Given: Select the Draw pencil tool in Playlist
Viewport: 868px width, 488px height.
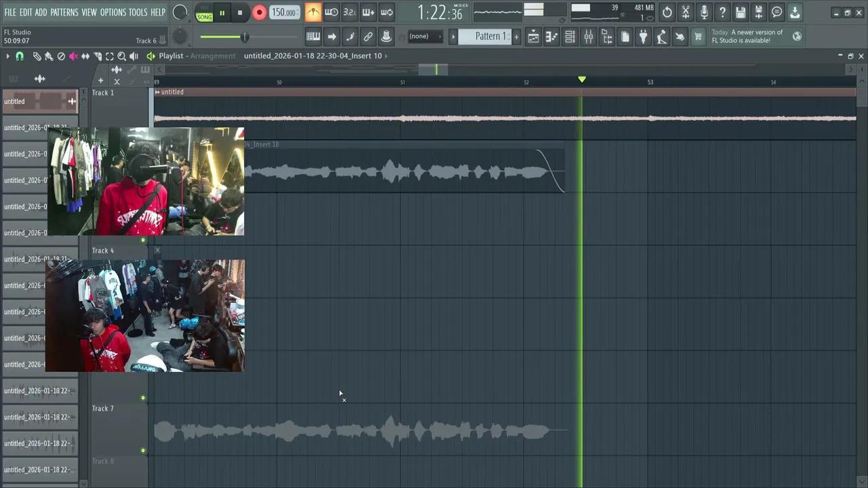Looking at the screenshot, I should [x=37, y=56].
